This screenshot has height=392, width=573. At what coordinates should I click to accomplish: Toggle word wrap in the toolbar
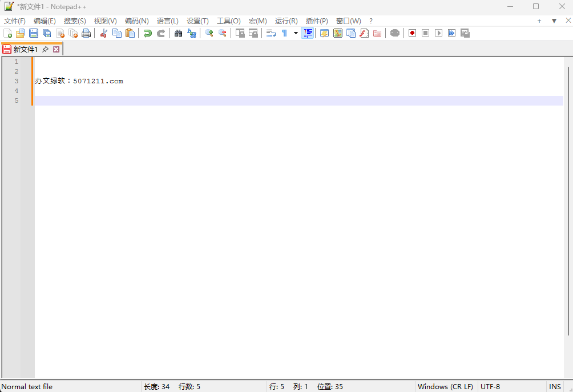point(271,33)
